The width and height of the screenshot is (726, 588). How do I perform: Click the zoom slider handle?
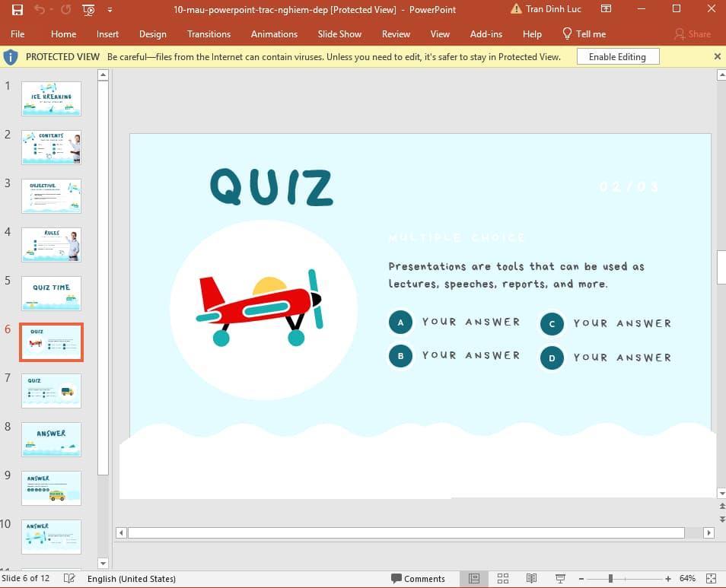click(610, 579)
